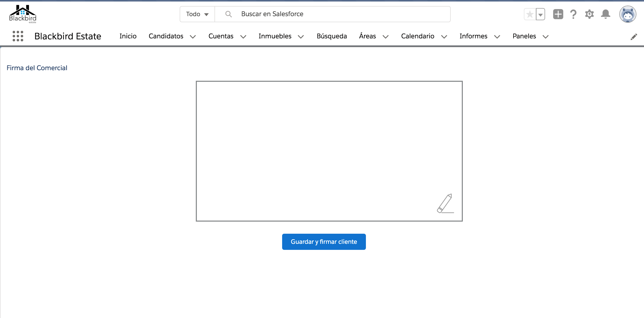Open the Inmuebles tab
The image size is (644, 318).
(275, 36)
